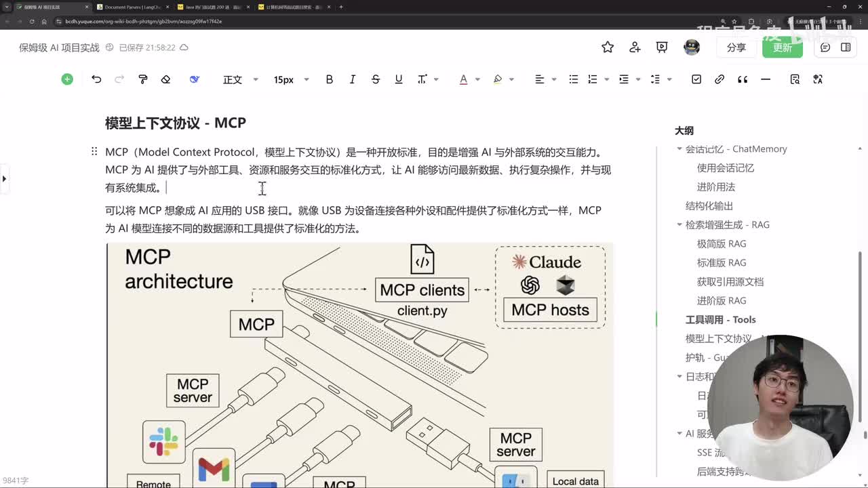Go to 获取引用源文档 outline entry

click(x=730, y=282)
